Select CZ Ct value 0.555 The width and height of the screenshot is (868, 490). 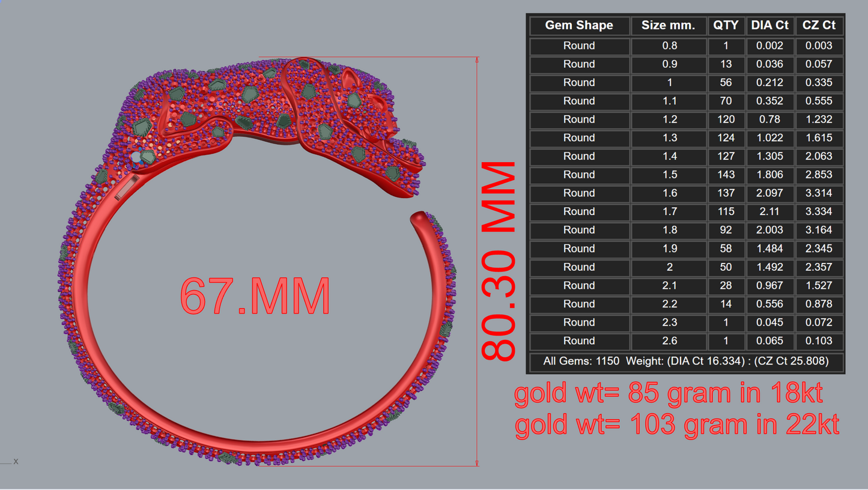(819, 101)
